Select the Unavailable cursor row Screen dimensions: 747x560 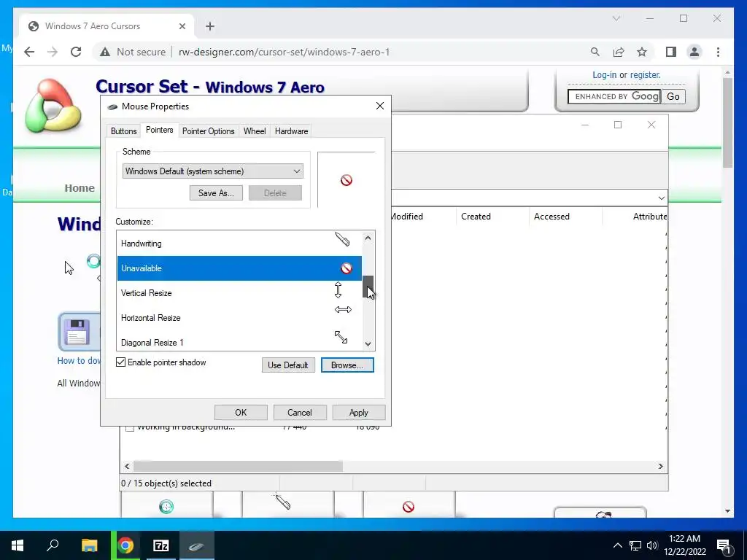[239, 268]
